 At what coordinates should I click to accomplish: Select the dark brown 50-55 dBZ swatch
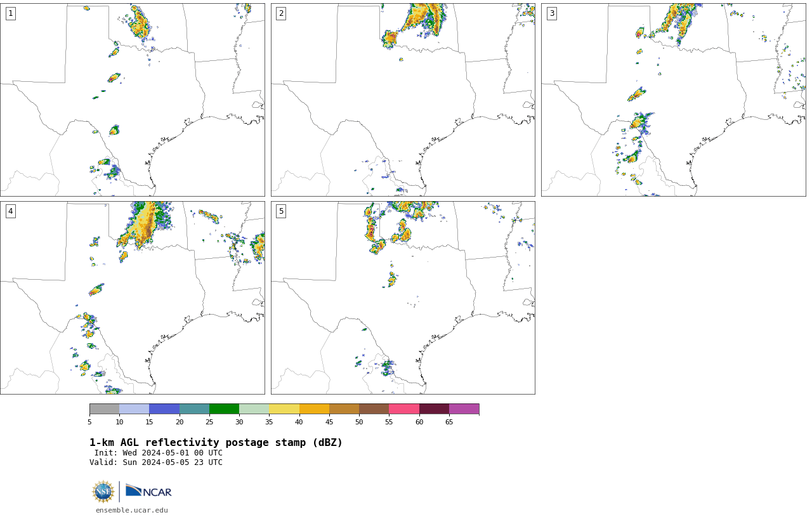(374, 409)
